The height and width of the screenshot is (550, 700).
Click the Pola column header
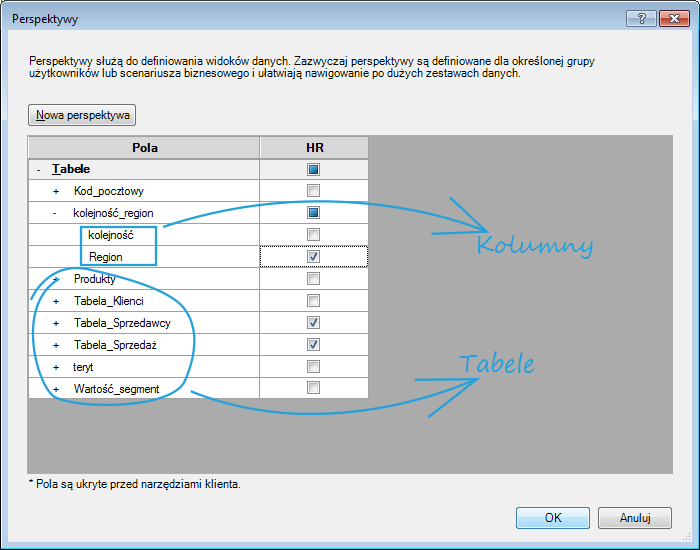click(x=144, y=148)
